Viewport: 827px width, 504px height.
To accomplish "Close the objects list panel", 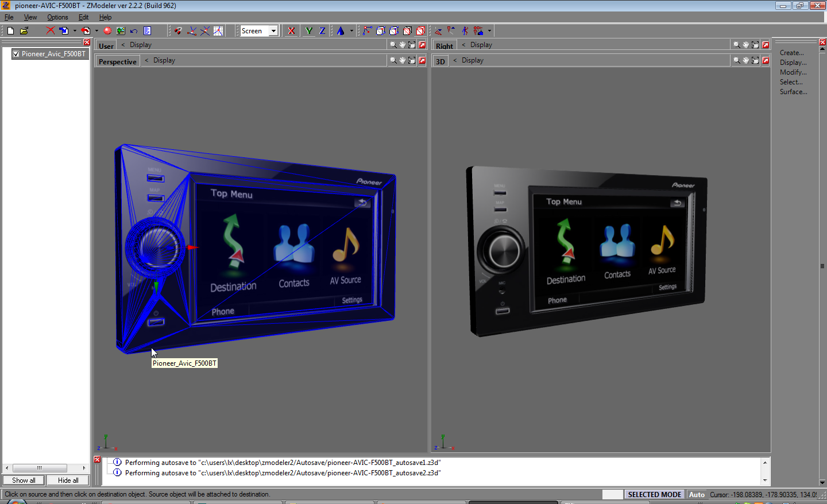I will [87, 42].
